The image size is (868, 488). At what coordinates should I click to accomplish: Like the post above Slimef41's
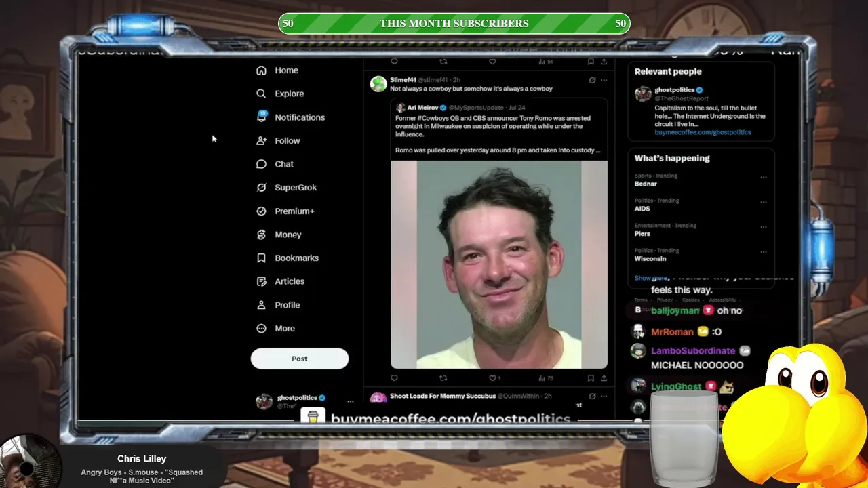tap(493, 62)
